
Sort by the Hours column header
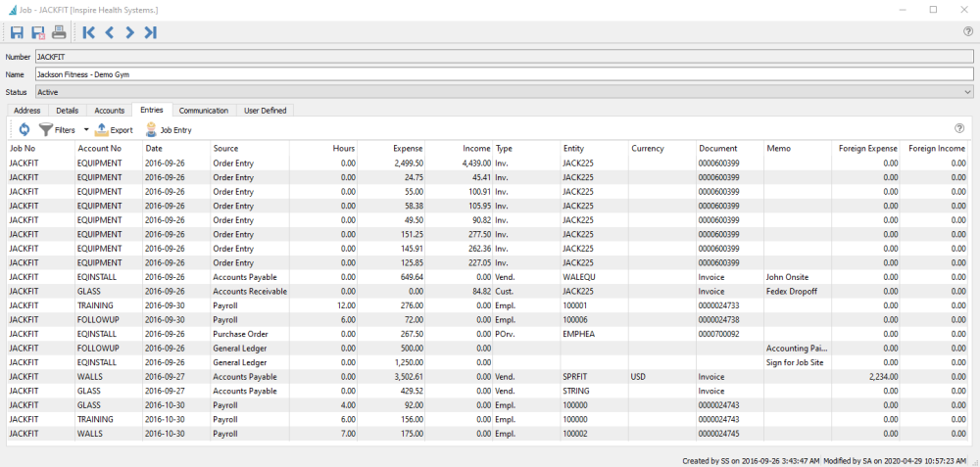pos(323,149)
